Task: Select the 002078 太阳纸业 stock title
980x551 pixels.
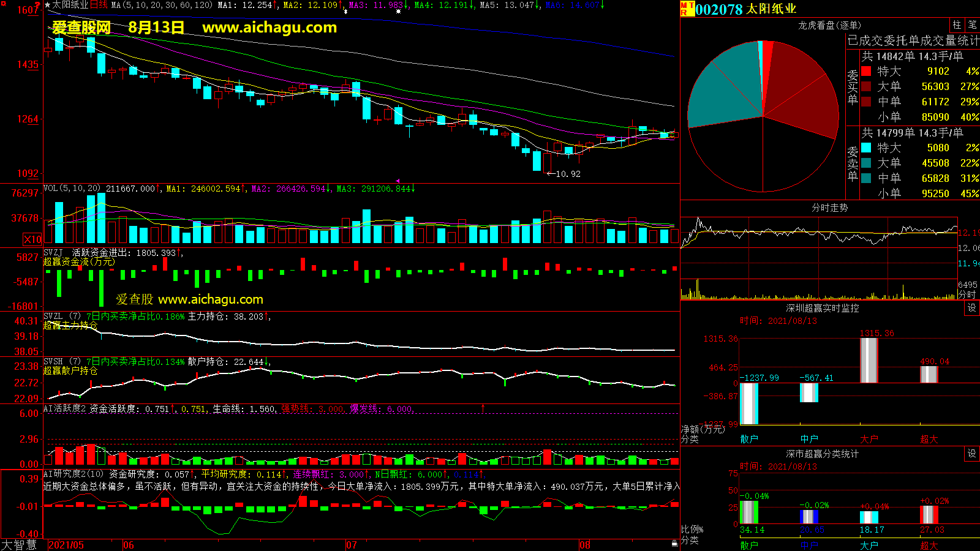Action: 745,9
